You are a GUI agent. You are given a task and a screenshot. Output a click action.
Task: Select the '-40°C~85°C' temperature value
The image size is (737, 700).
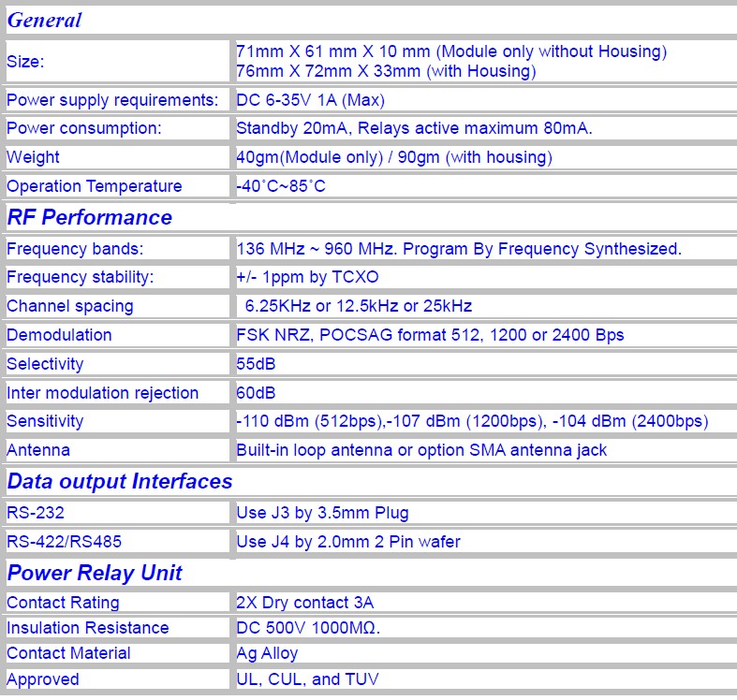[281, 186]
